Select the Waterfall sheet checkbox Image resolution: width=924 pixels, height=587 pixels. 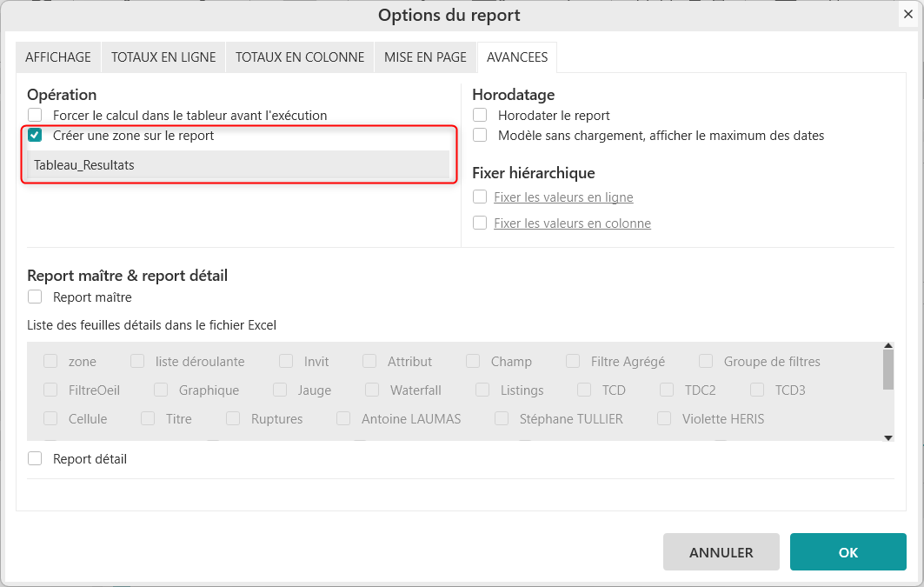372,390
